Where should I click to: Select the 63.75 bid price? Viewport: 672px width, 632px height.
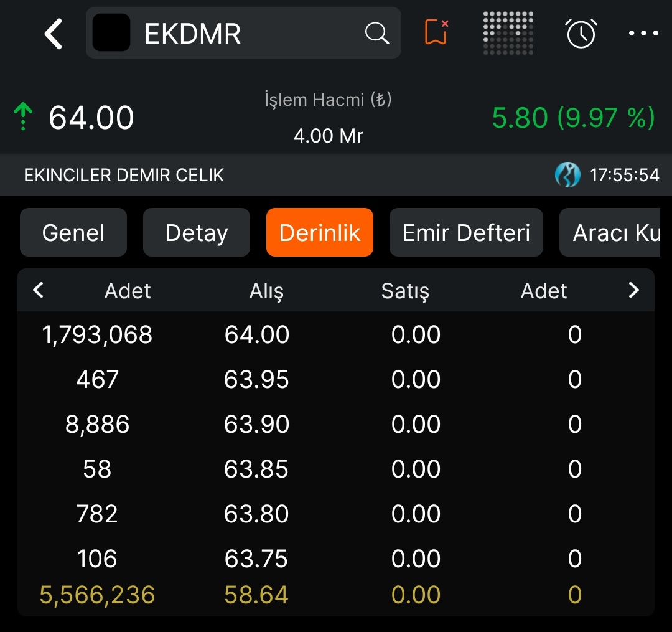256,559
